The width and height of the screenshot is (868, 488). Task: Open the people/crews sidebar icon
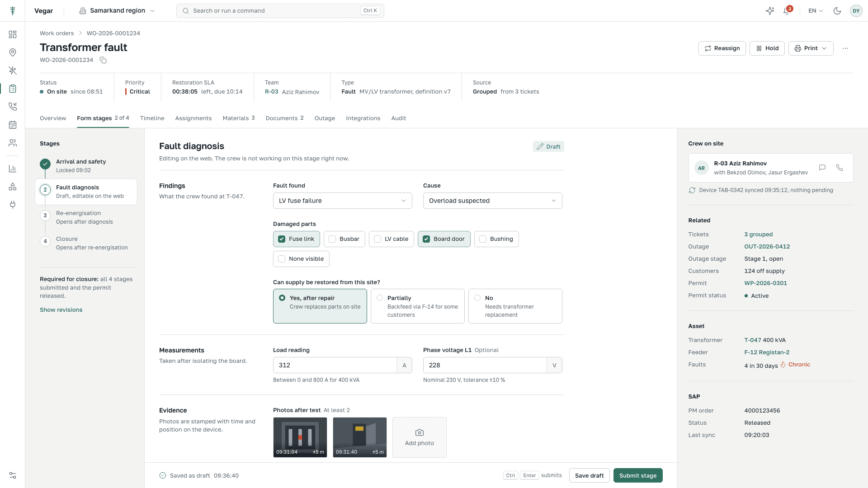pos(13,143)
